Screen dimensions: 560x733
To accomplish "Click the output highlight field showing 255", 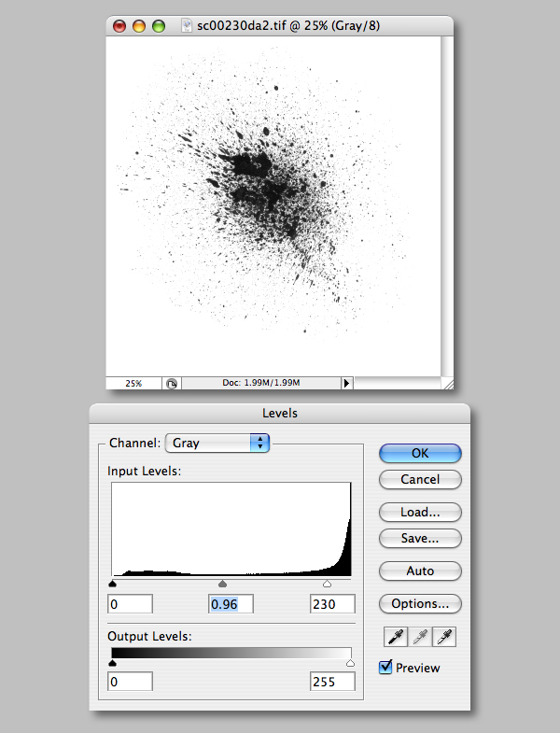I will (332, 682).
